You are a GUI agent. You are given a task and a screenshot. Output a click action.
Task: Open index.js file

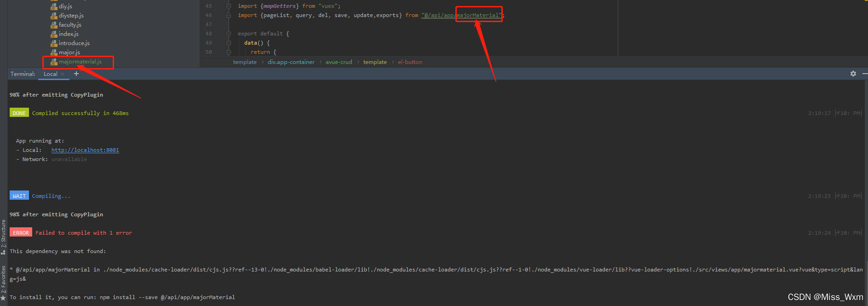coord(68,34)
